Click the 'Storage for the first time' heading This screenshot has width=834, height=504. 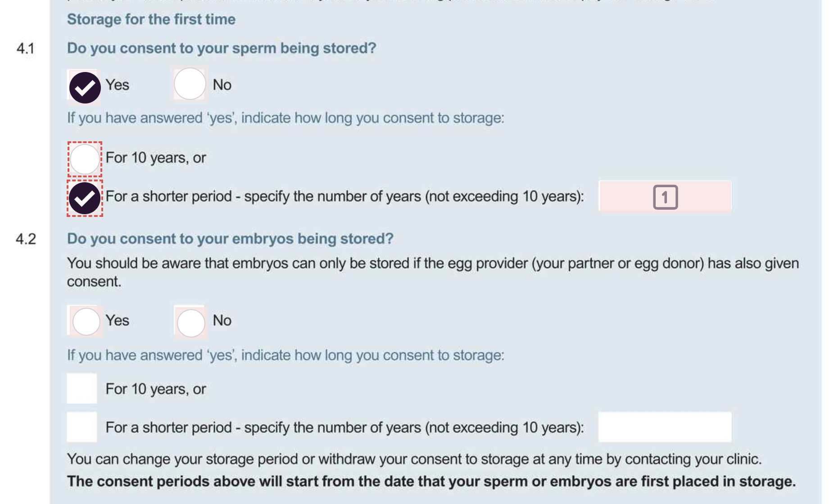click(x=151, y=19)
